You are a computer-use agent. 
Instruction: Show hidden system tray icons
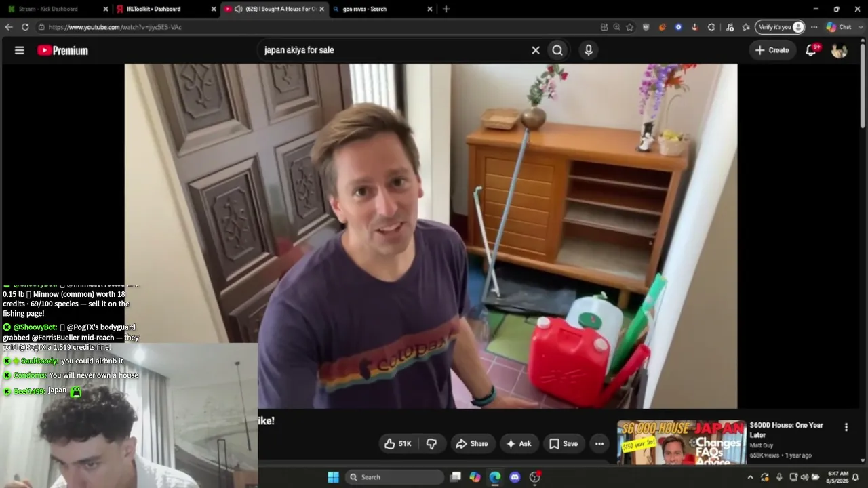point(750,477)
